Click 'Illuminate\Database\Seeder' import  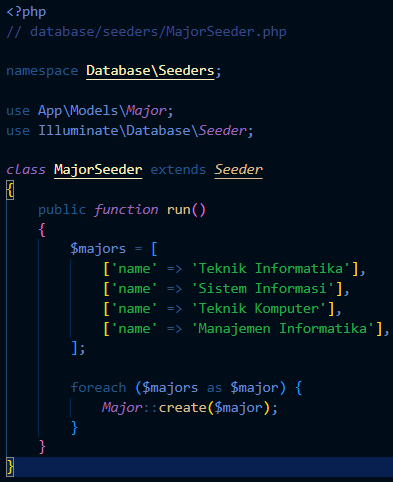142,131
